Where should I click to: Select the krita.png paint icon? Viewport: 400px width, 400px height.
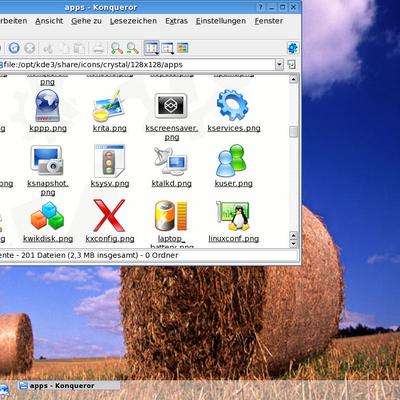[x=109, y=106]
